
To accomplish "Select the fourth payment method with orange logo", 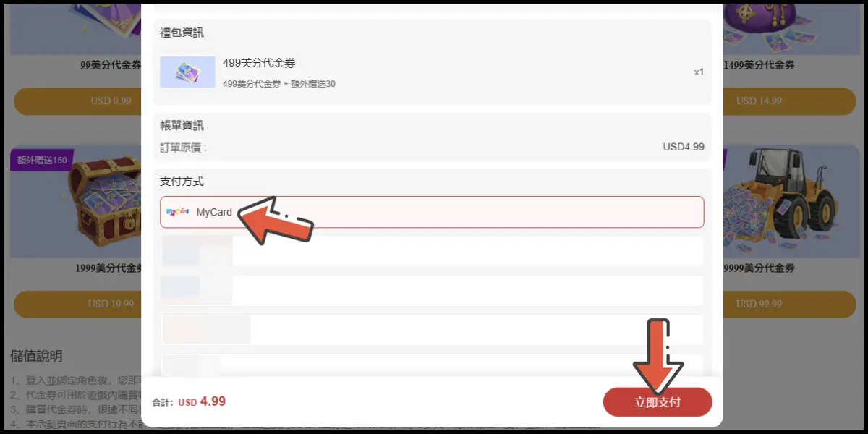I will click(x=432, y=330).
